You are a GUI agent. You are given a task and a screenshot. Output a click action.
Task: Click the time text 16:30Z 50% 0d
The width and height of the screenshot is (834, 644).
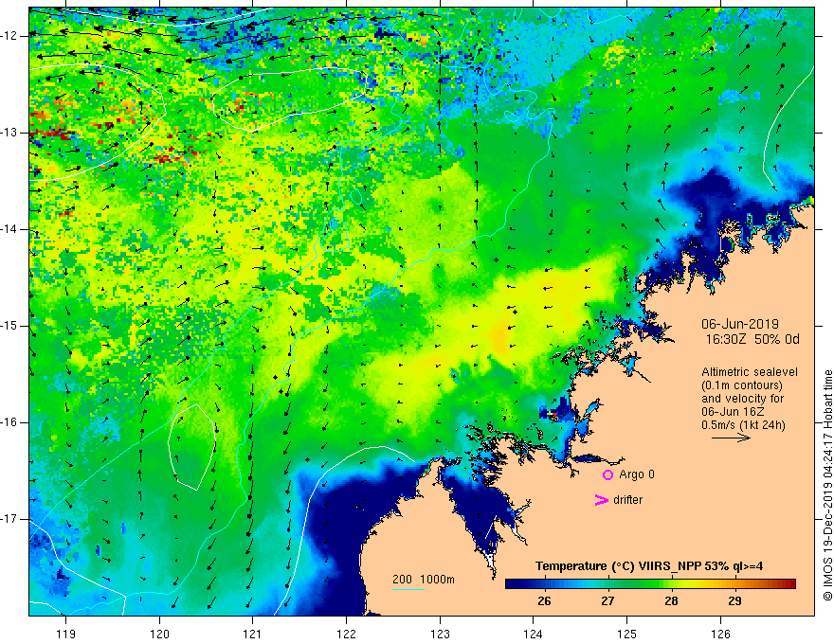coord(752,340)
